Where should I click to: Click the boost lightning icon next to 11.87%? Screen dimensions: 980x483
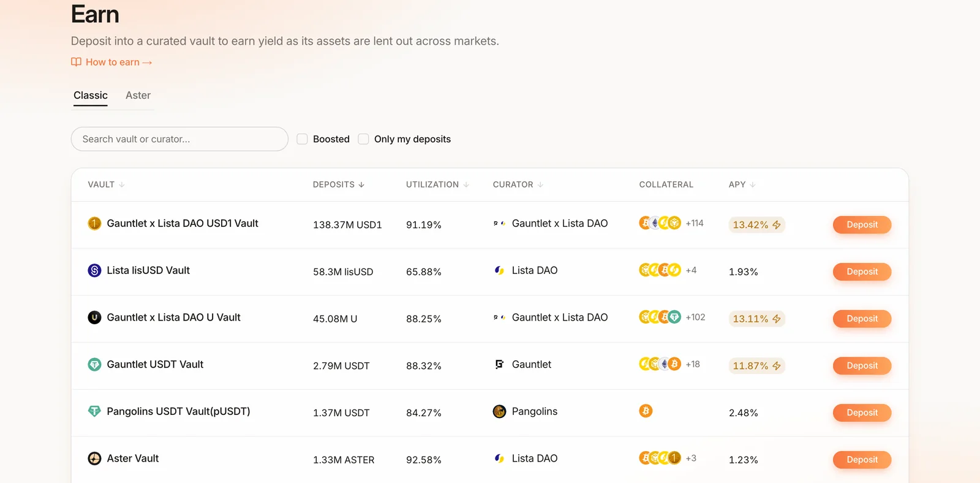point(777,366)
